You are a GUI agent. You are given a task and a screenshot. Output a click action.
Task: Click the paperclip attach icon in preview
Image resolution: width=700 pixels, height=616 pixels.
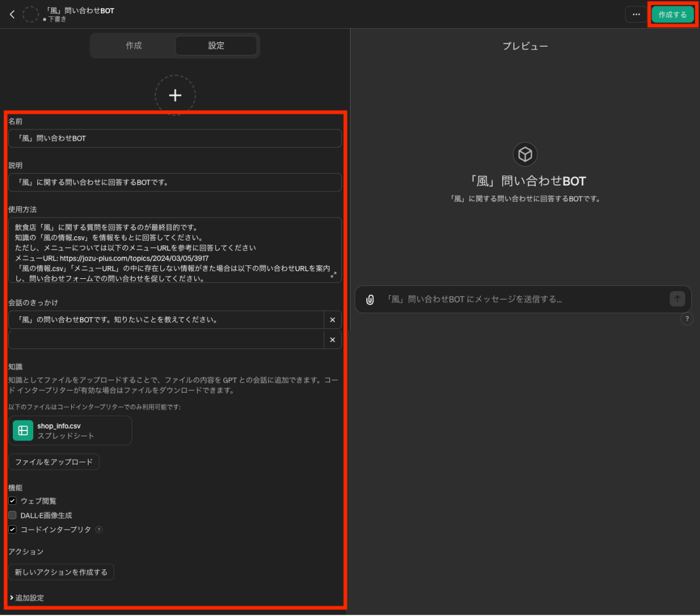(370, 299)
